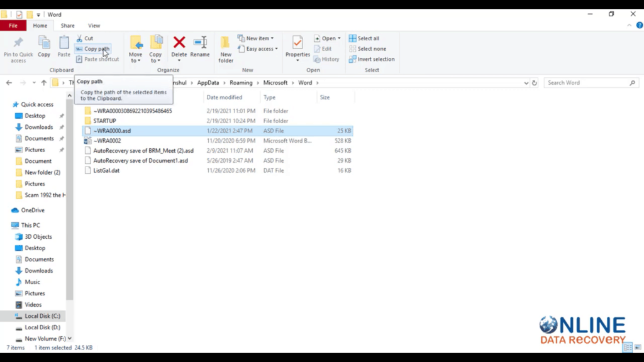Click the search magnifier icon
The height and width of the screenshot is (362, 644).
click(633, 83)
